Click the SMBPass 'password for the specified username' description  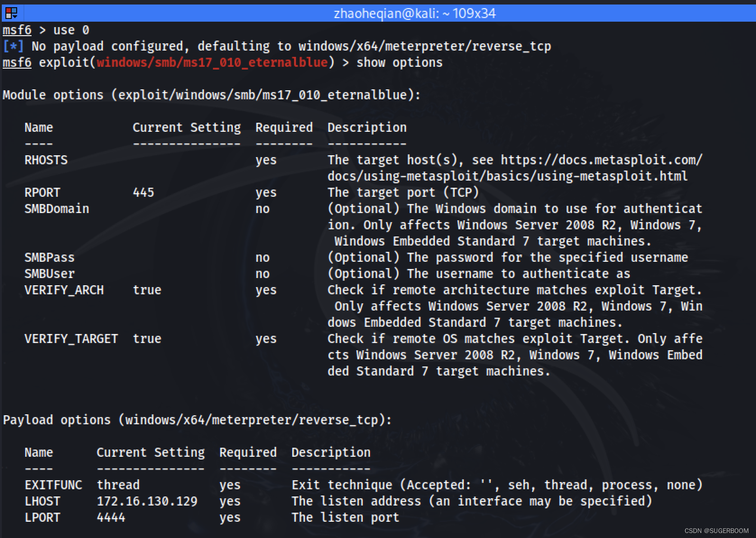508,258
